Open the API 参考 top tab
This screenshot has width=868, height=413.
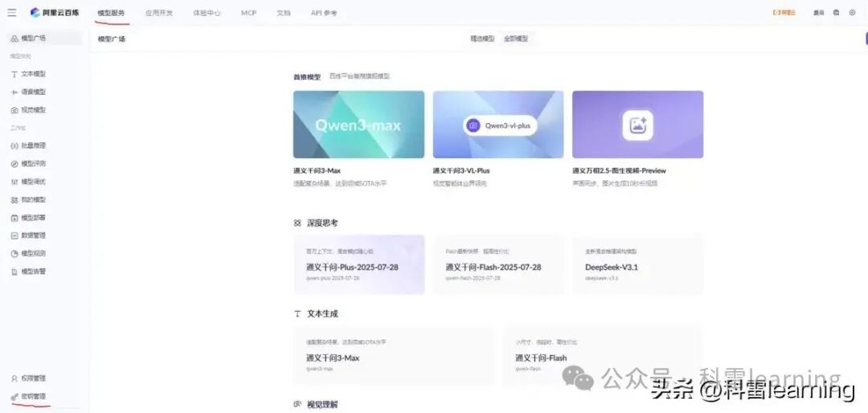point(324,13)
